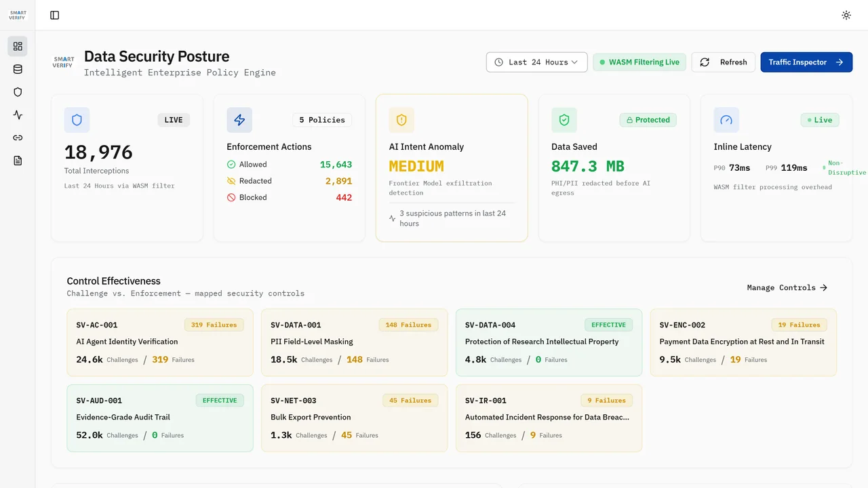Click the Redacted eye-off icon

pos(231,181)
